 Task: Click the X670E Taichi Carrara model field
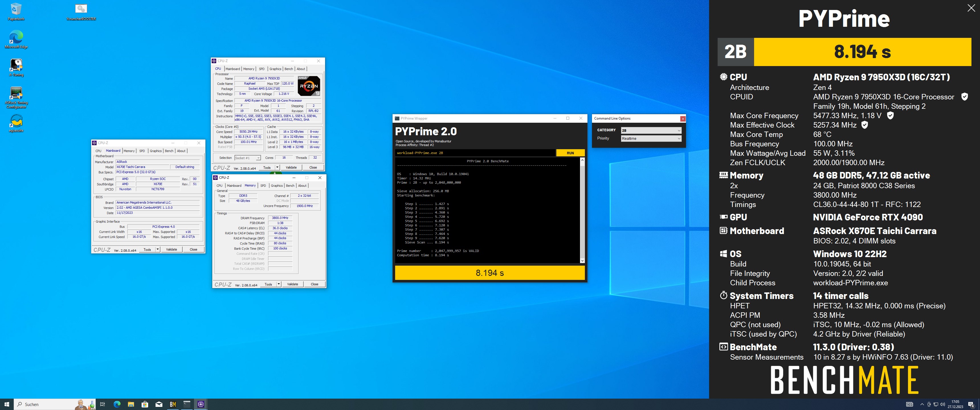click(143, 167)
